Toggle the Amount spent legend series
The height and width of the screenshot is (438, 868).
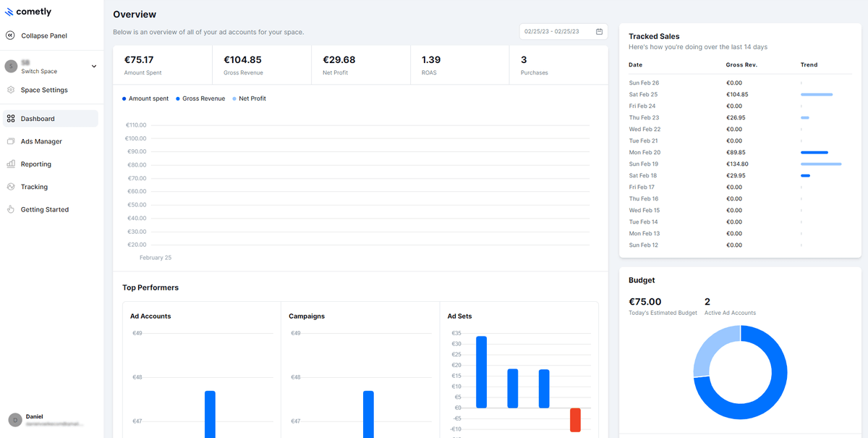click(145, 98)
